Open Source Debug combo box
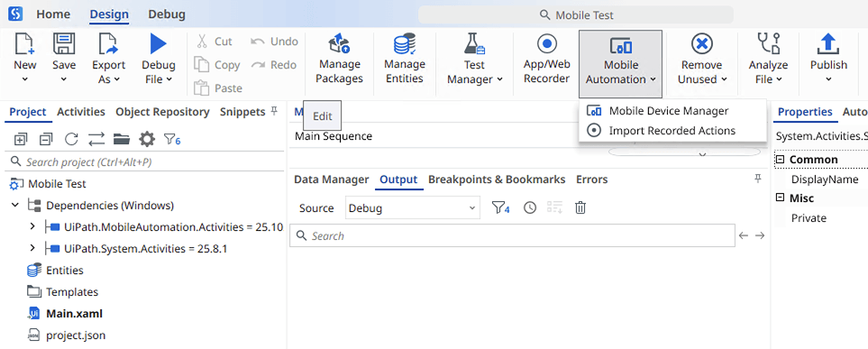The width and height of the screenshot is (868, 349). (412, 208)
